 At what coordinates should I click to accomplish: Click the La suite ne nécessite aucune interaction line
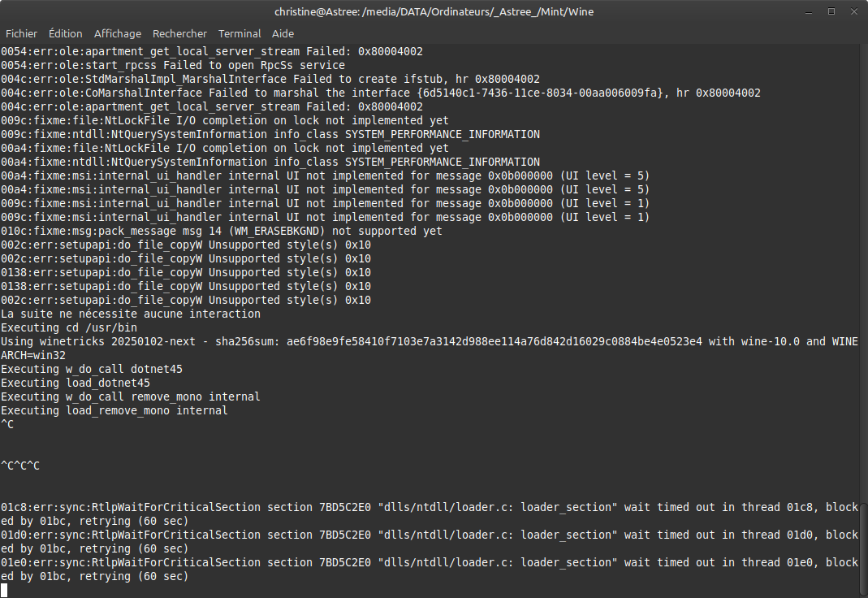pyautogui.click(x=130, y=314)
